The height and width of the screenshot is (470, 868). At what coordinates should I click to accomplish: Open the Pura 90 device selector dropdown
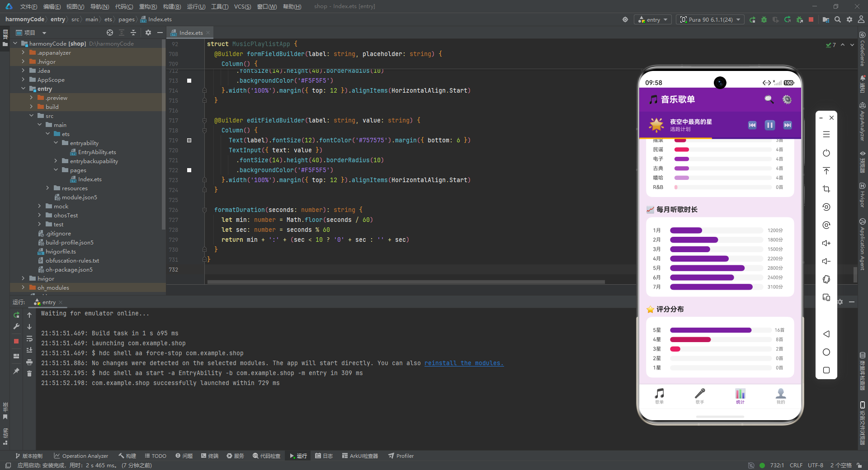(710, 19)
